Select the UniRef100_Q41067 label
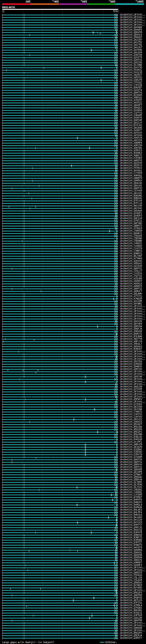 point(131,48)
